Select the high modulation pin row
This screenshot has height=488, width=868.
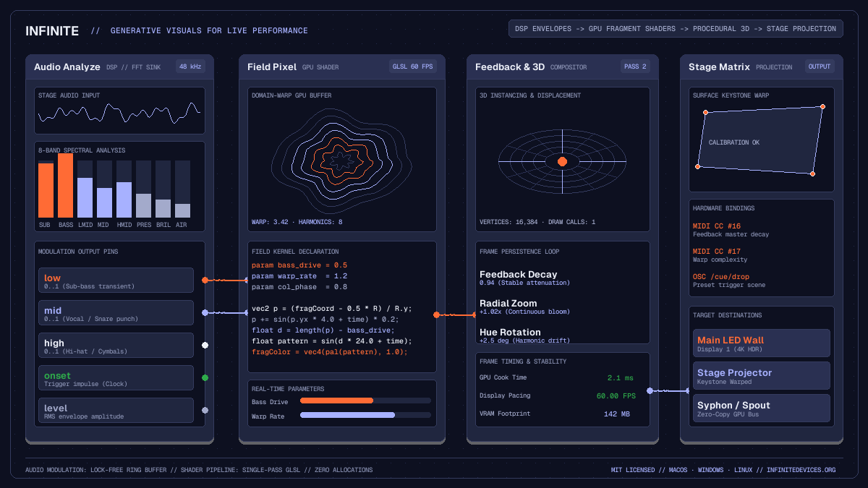tap(116, 346)
